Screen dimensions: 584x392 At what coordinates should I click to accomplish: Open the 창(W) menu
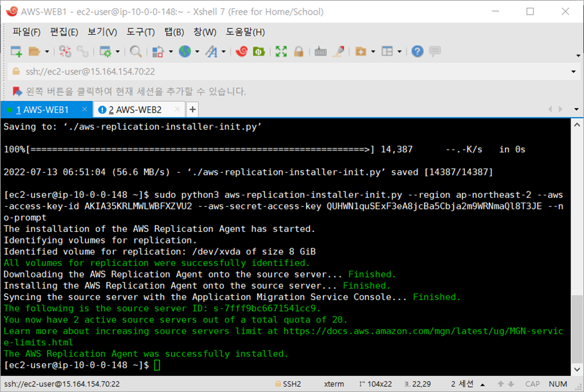(205, 32)
